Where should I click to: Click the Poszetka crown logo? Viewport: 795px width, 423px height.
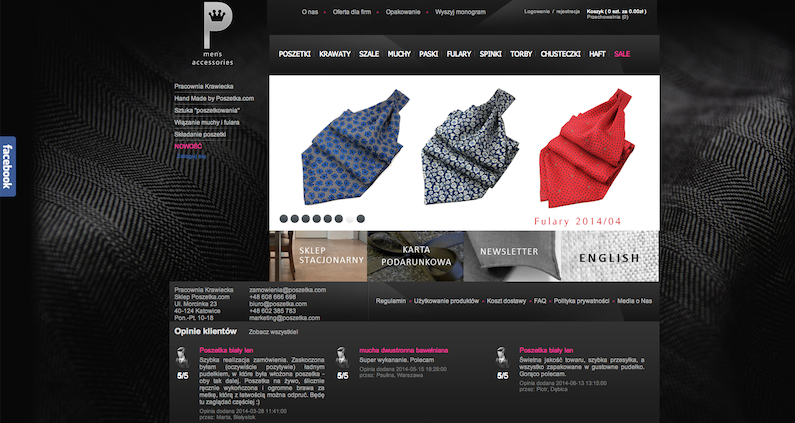tap(213, 33)
